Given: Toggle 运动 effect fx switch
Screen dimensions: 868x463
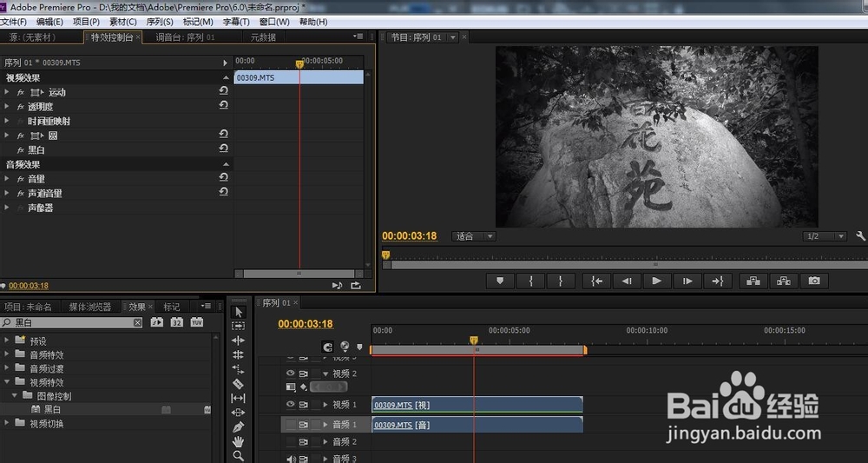Looking at the screenshot, I should (x=21, y=92).
